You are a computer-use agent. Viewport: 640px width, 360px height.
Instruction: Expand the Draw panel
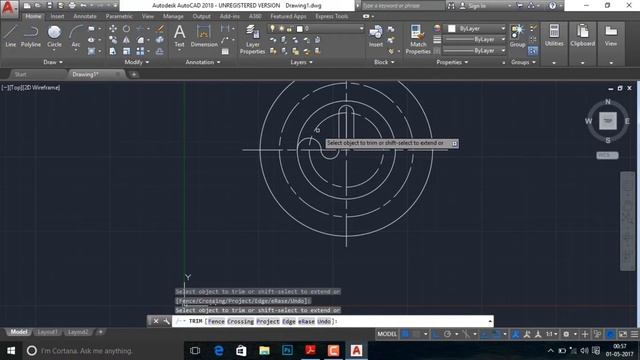tap(53, 62)
